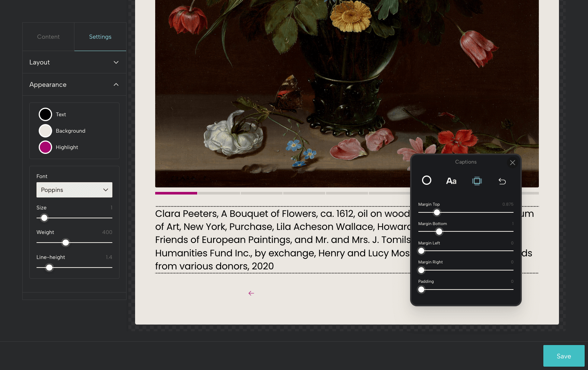The image size is (588, 370).
Task: Collapse the Appearance section
Action: 74,85
